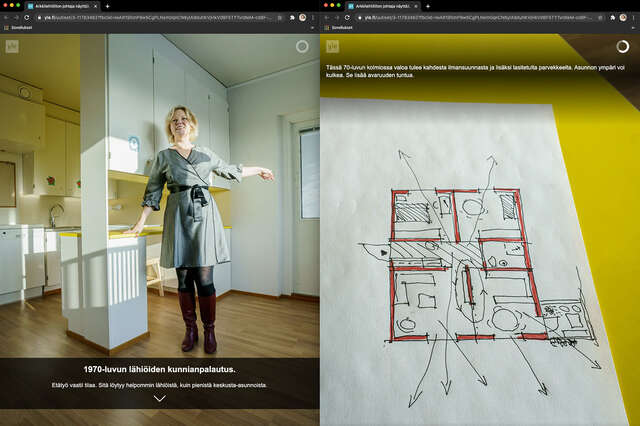Open extensions puzzle icon in right browser
Image resolution: width=640 pixels, height=426 pixels.
coord(611,17)
